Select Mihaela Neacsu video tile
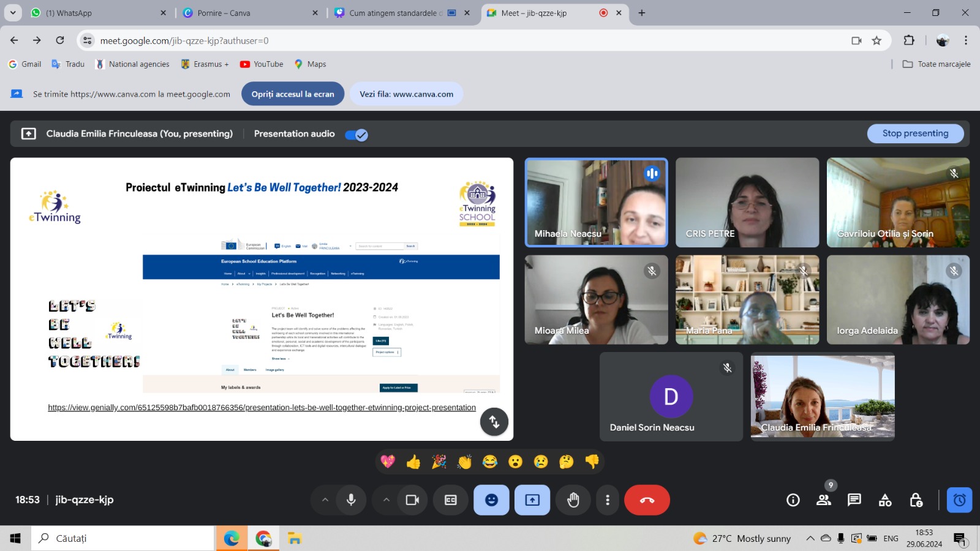 596,203
